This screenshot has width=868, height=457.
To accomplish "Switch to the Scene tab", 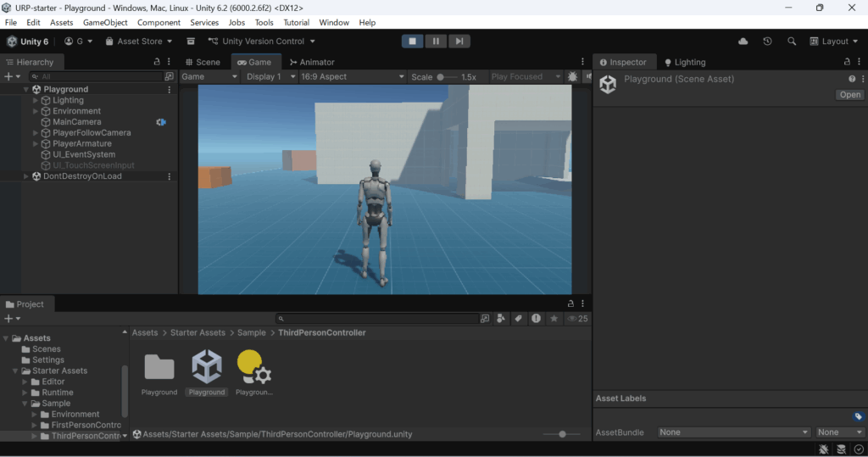I will (202, 62).
